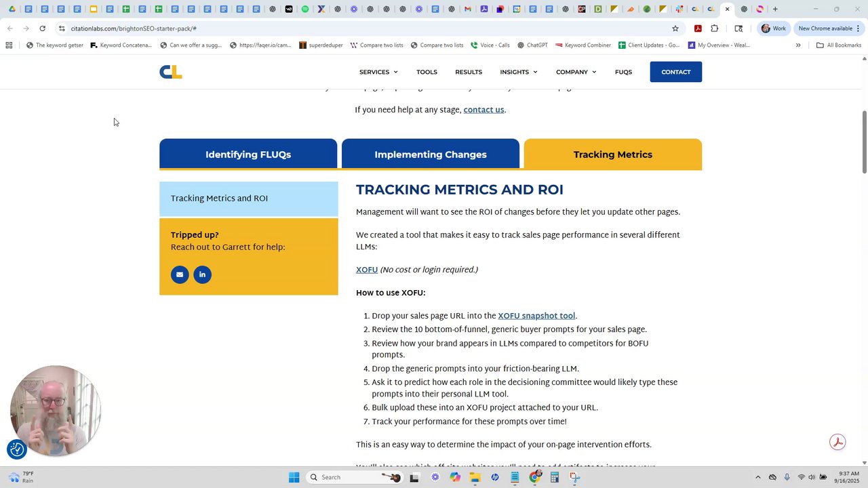Screen dimensions: 868x488
Task: Open File Explorer from the taskbar
Action: point(475,477)
